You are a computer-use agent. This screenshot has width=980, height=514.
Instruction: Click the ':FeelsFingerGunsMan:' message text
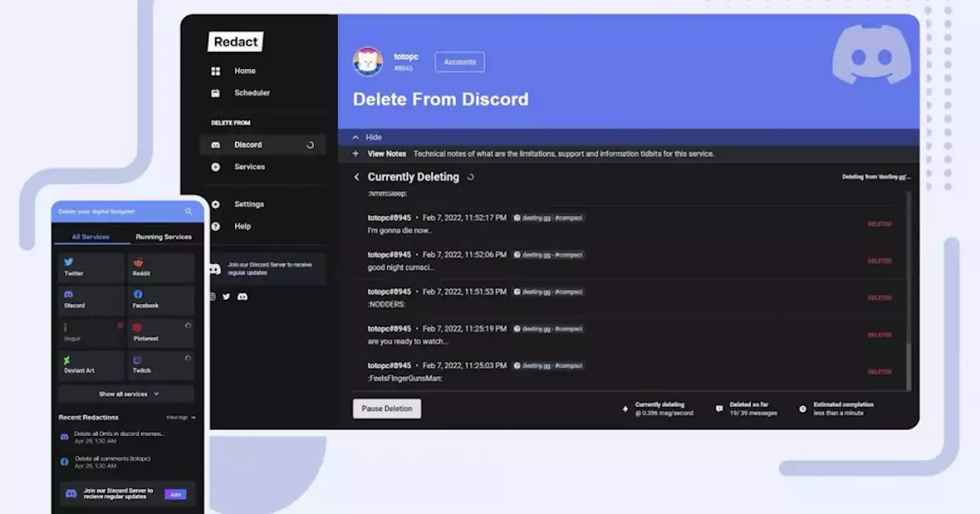coord(405,379)
